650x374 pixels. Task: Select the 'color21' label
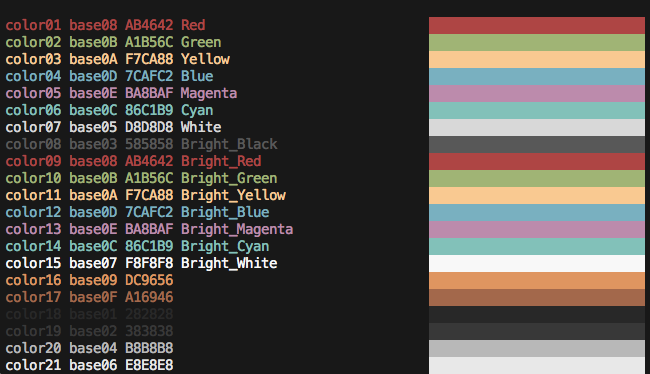33,365
